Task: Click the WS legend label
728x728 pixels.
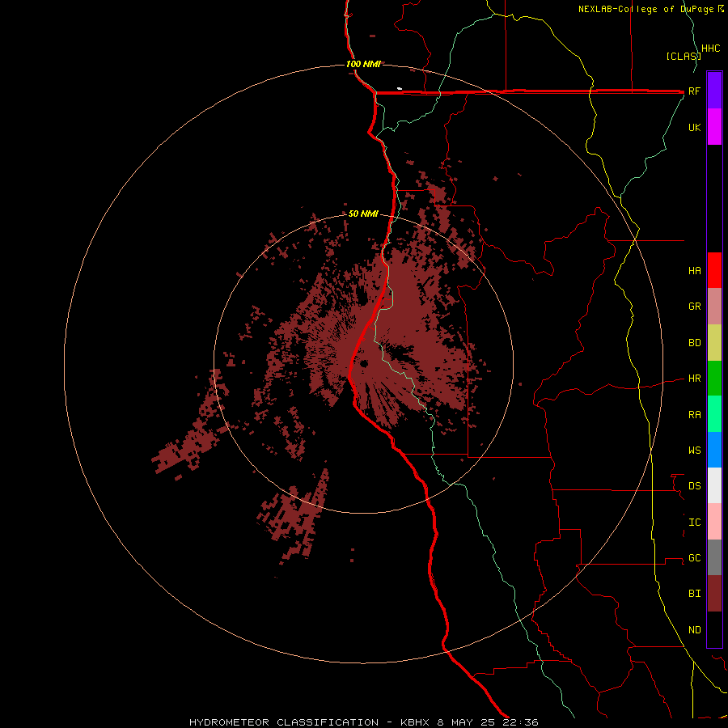Action: click(x=695, y=450)
